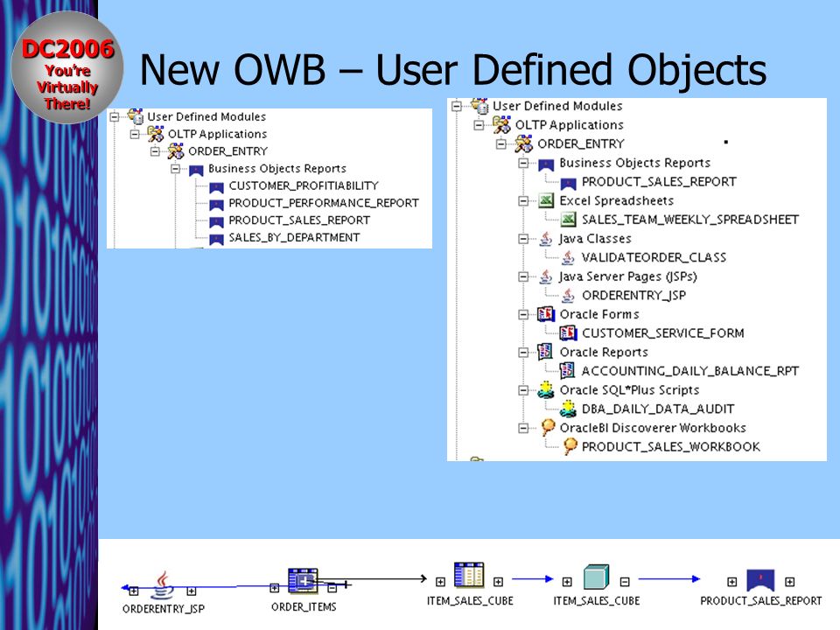Click the DBA_DAILY_DATA_AUDIT script icon

coord(569,409)
